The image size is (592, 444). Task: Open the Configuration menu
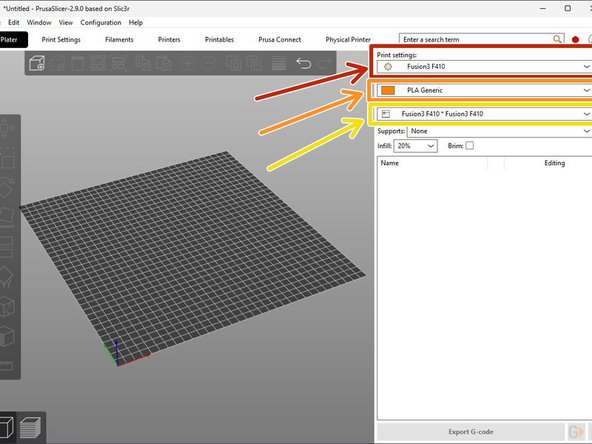click(101, 22)
